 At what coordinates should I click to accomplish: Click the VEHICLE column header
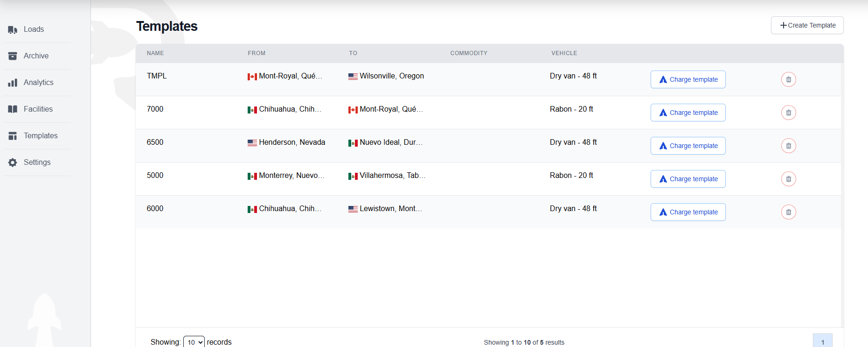click(x=564, y=53)
